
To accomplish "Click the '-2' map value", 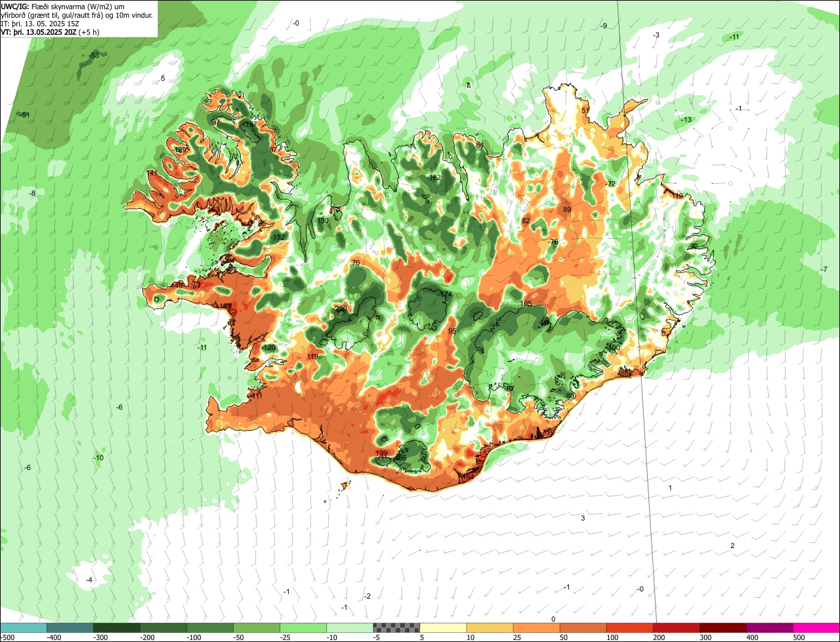I will pyautogui.click(x=367, y=596).
